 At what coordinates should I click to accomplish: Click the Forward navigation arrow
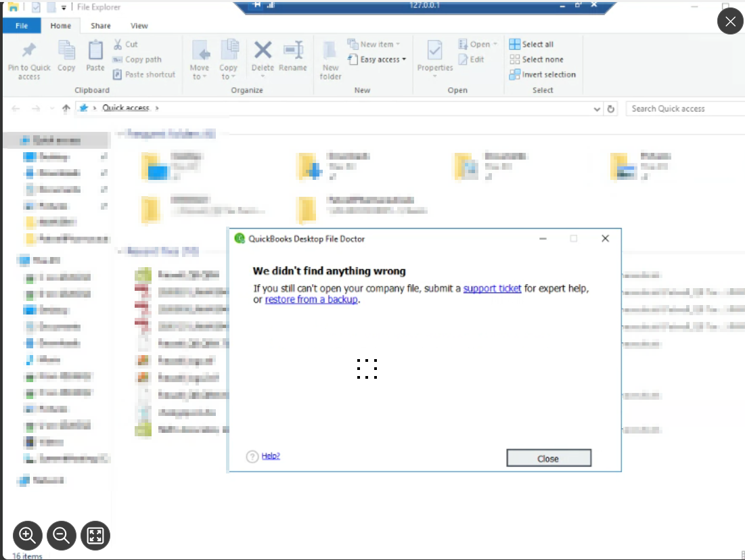point(36,108)
